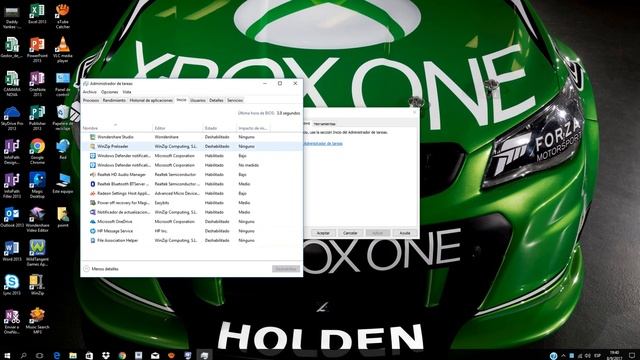Open SkyDrive Pro 2013 shortcut
The height and width of the screenshot is (360, 640).
pyautogui.click(x=12, y=118)
